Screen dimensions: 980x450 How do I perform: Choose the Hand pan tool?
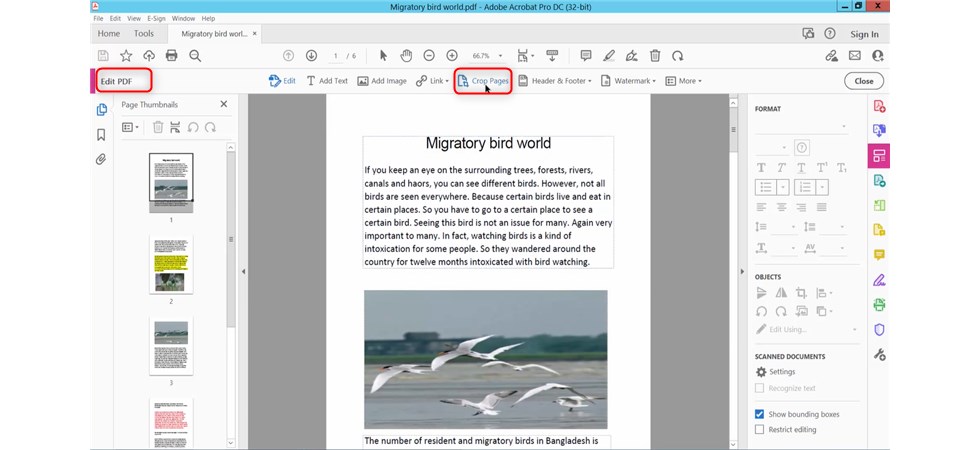point(406,56)
